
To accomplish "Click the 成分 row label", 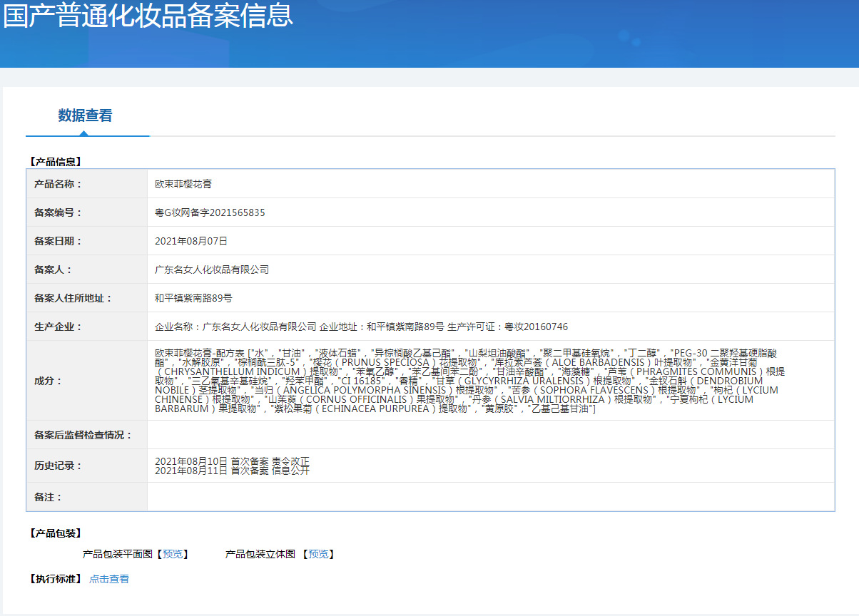I will tap(49, 381).
